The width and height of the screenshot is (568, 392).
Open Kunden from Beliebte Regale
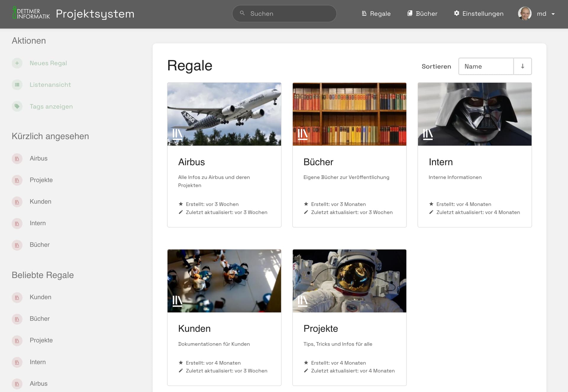coord(41,297)
